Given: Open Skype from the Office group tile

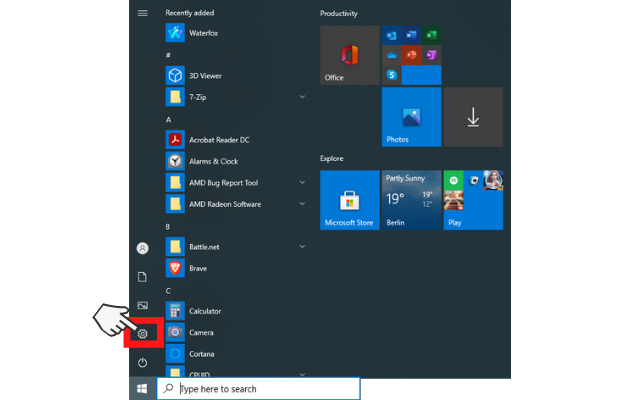Looking at the screenshot, I should point(392,75).
